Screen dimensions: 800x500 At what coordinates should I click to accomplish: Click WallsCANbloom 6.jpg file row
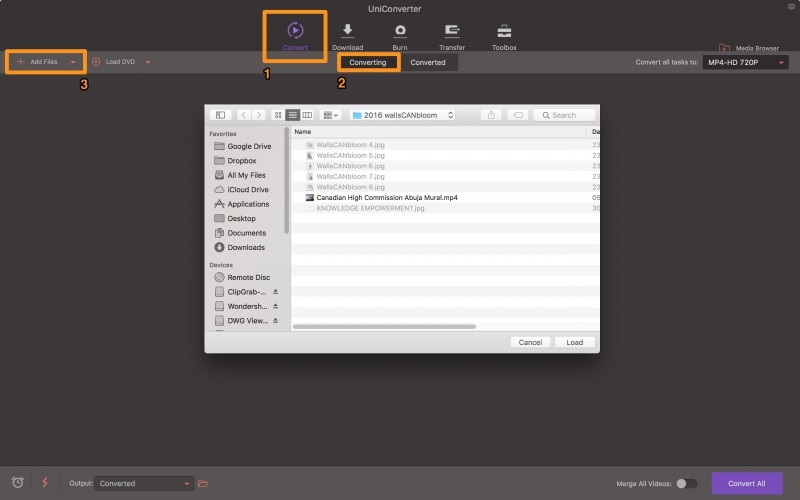[x=445, y=166]
